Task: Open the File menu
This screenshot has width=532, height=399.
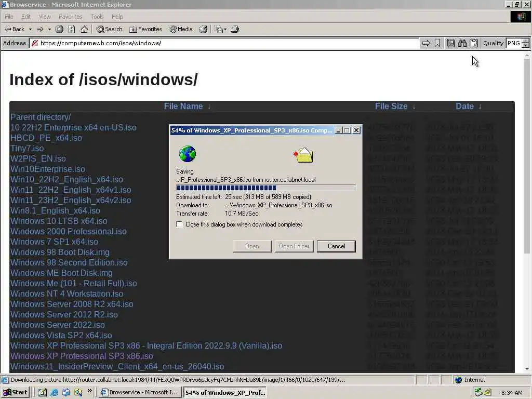Action: [x=9, y=17]
